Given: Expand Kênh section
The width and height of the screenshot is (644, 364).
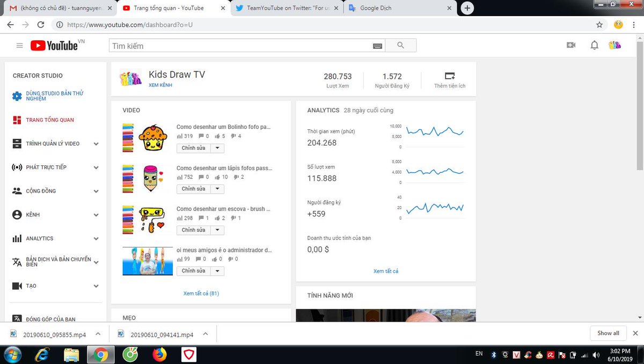Looking at the screenshot, I should [96, 215].
